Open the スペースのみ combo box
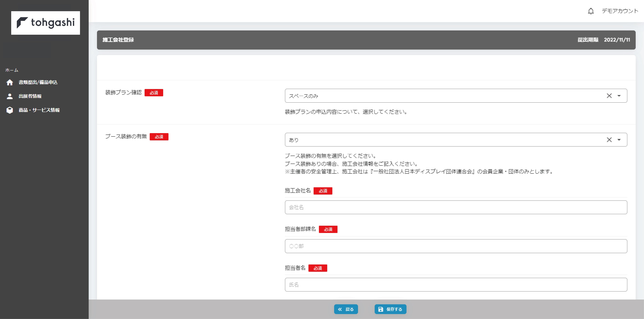Image resolution: width=644 pixels, height=319 pixels. tap(437, 96)
